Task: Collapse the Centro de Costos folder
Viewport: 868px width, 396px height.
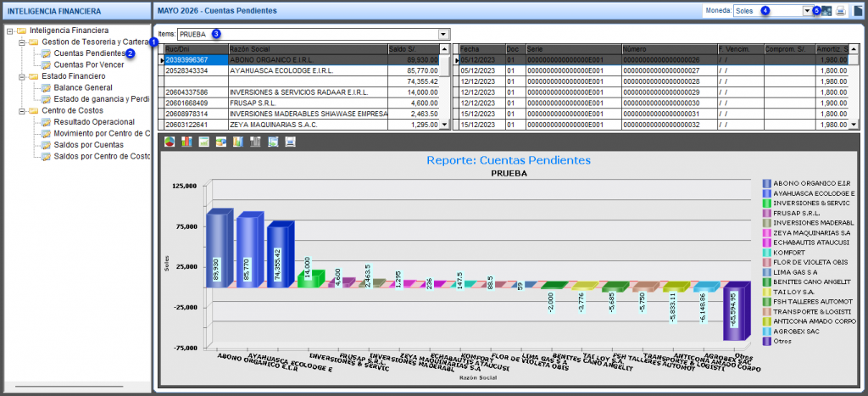Action: pos(21,111)
